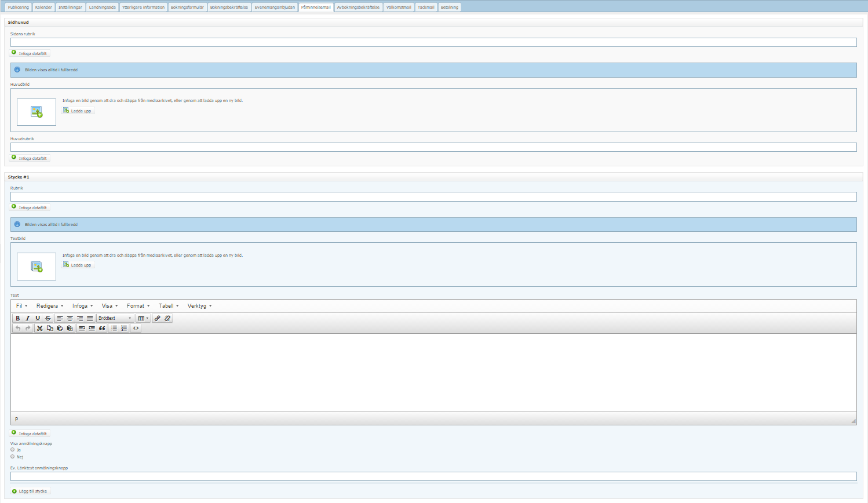Screen dimensions: 868x503
Task: Click Infoga datafält under Huvudrubrik
Action: [30, 158]
